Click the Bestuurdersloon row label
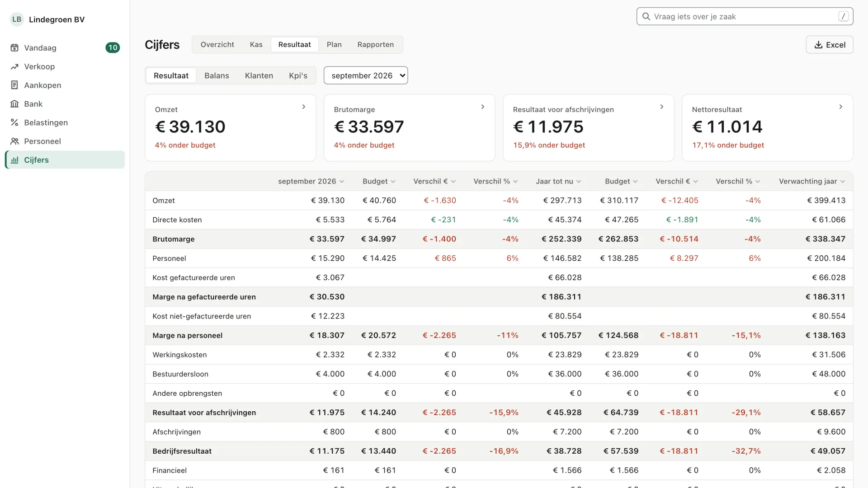Image resolution: width=868 pixels, height=488 pixels. pyautogui.click(x=180, y=374)
